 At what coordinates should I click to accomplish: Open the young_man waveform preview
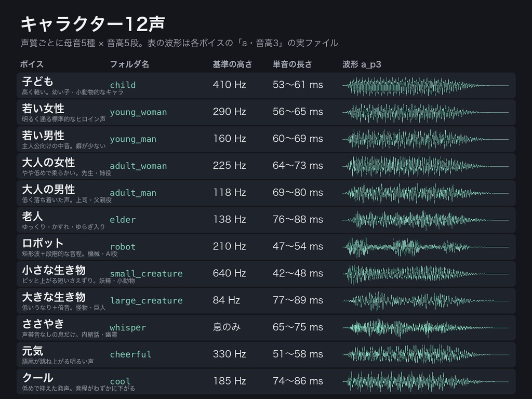(425, 139)
